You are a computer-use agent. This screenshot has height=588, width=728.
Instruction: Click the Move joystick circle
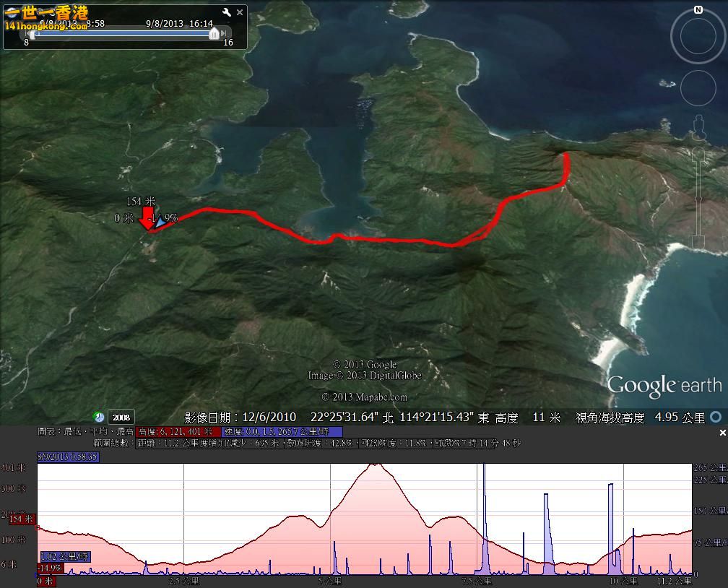(x=698, y=88)
